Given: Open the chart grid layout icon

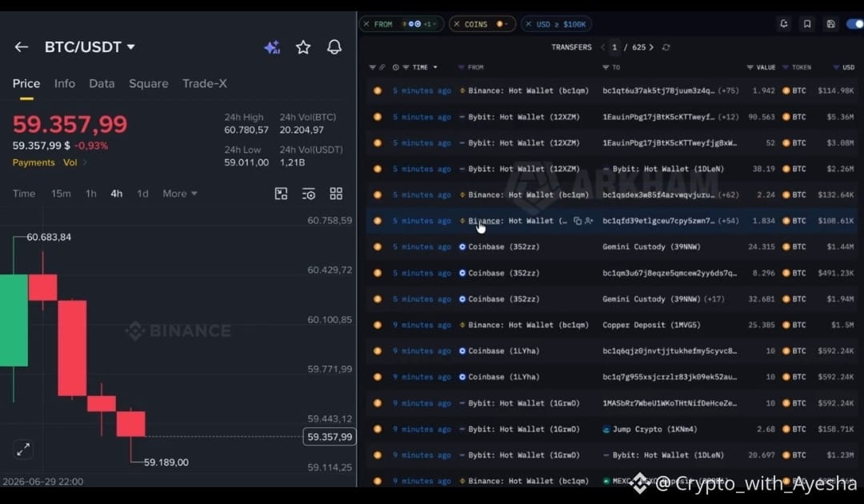Looking at the screenshot, I should (x=336, y=194).
